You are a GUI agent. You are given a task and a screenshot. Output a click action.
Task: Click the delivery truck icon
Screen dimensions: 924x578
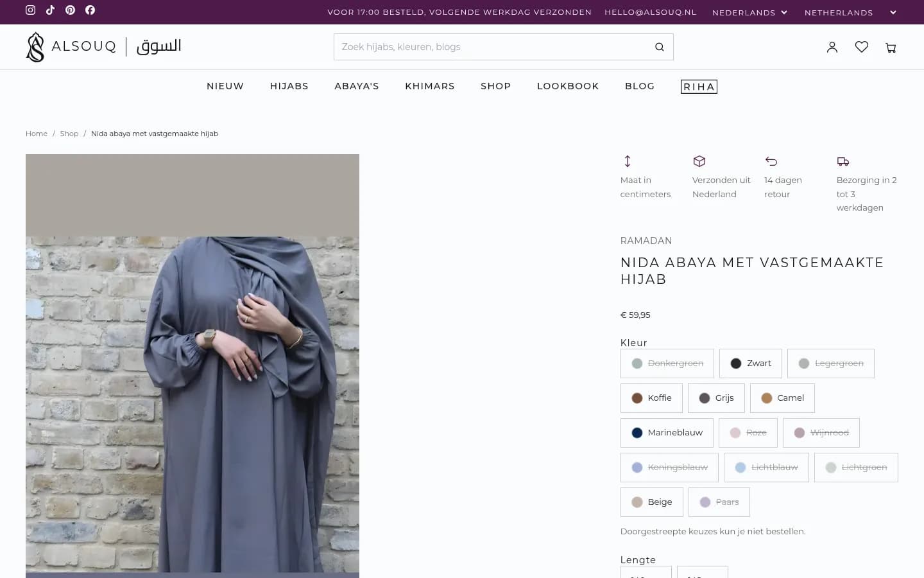(x=843, y=161)
